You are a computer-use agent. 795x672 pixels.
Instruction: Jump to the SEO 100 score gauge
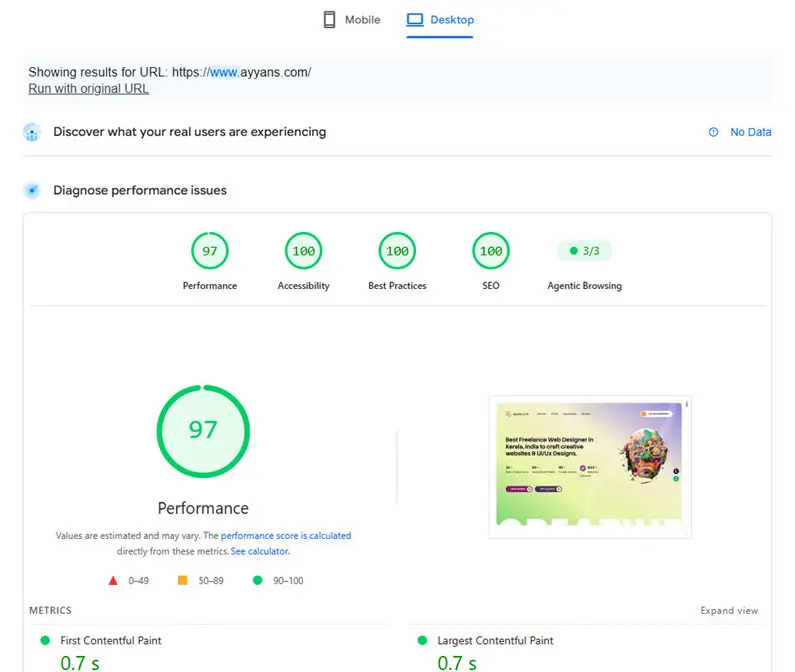click(x=491, y=251)
